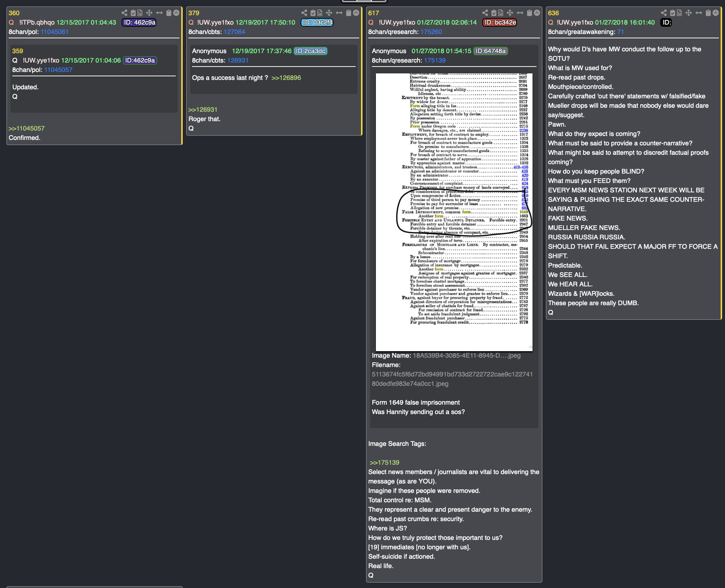Share post 360 using its share icon

pyautogui.click(x=124, y=13)
